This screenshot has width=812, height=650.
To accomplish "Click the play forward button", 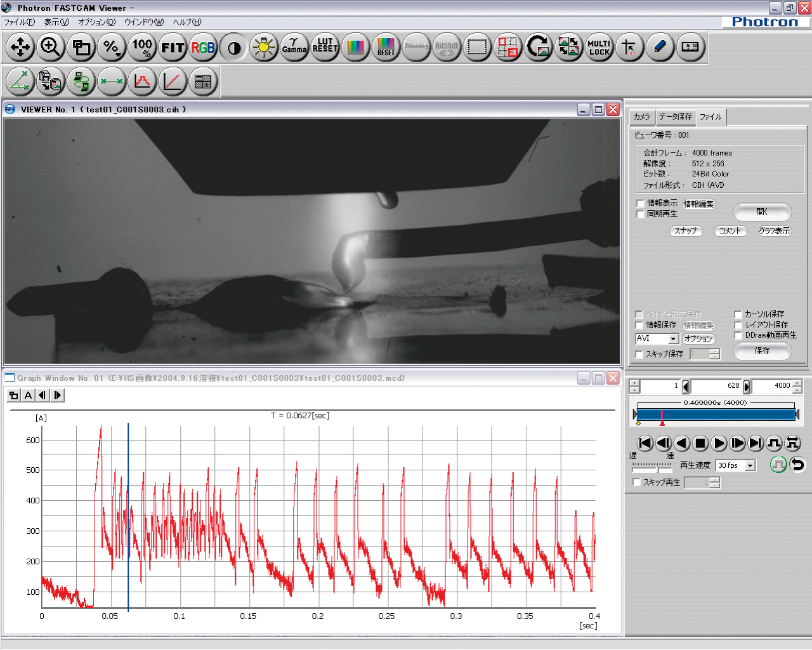I will [x=719, y=443].
